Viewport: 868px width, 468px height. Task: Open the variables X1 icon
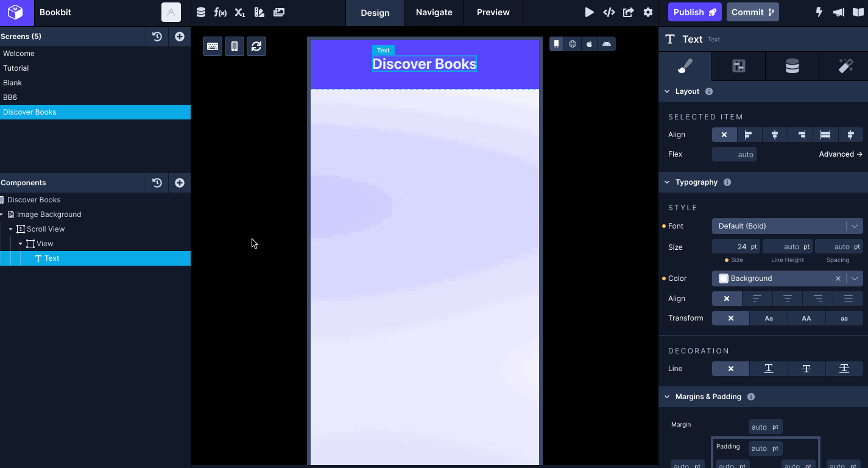(240, 12)
